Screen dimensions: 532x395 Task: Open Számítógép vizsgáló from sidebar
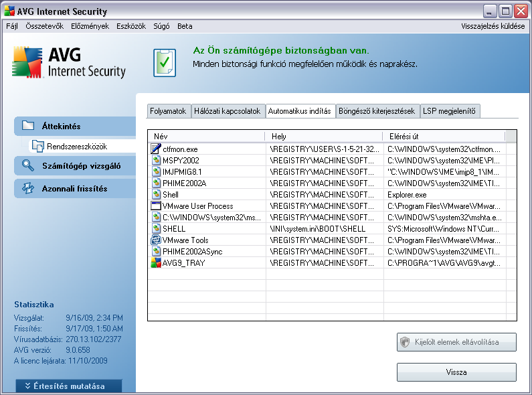(75, 165)
